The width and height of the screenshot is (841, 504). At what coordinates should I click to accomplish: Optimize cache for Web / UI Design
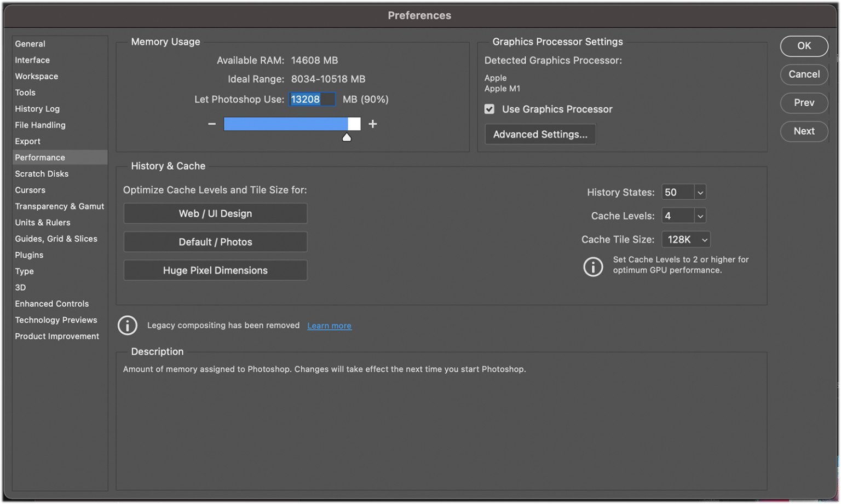tap(215, 214)
